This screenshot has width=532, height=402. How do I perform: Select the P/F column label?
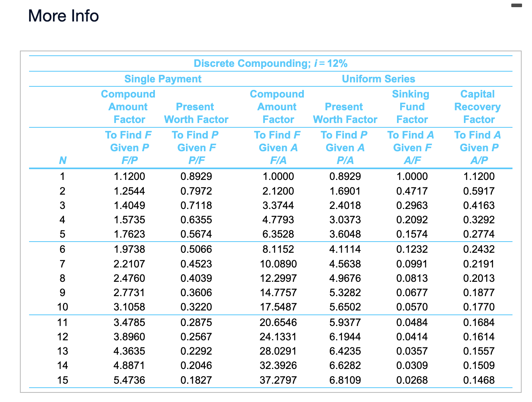[x=196, y=160]
